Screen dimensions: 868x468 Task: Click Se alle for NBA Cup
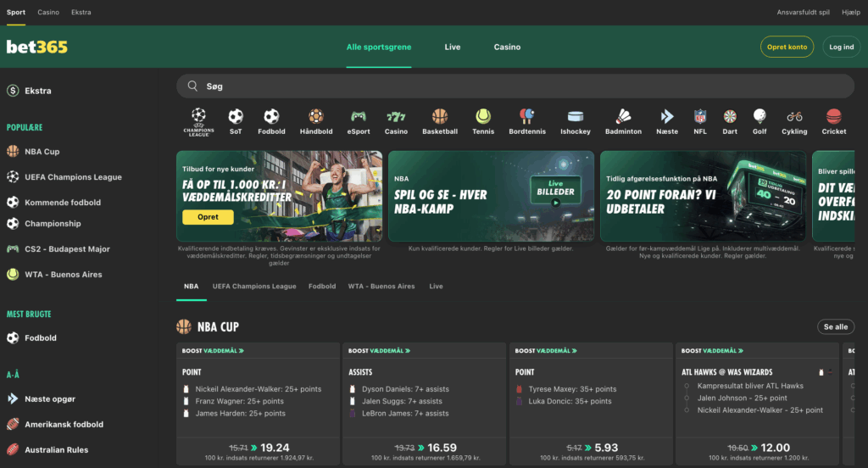point(835,326)
